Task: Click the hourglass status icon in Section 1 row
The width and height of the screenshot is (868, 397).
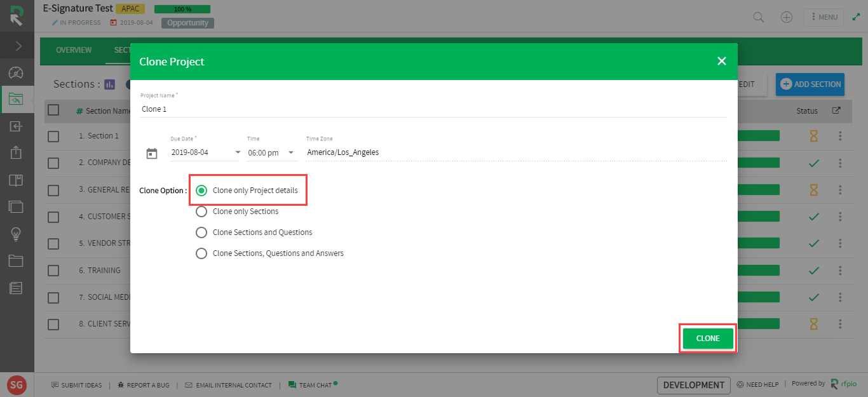Action: pyautogui.click(x=813, y=136)
